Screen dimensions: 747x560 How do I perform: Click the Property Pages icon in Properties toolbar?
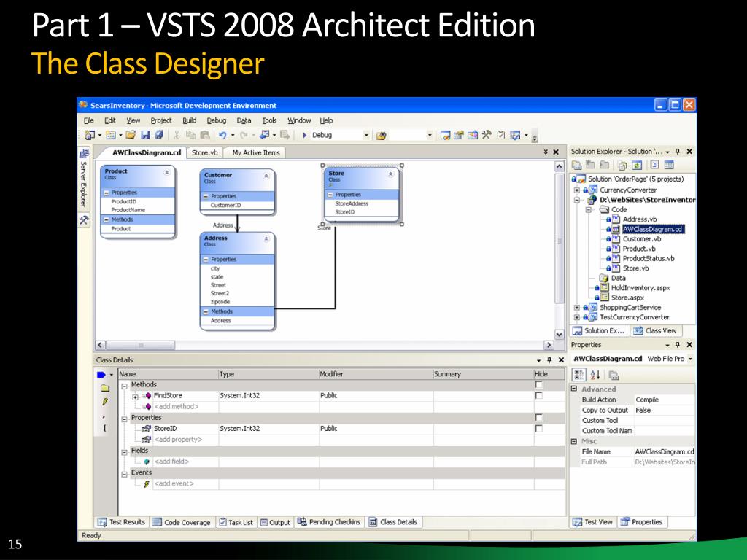614,376
